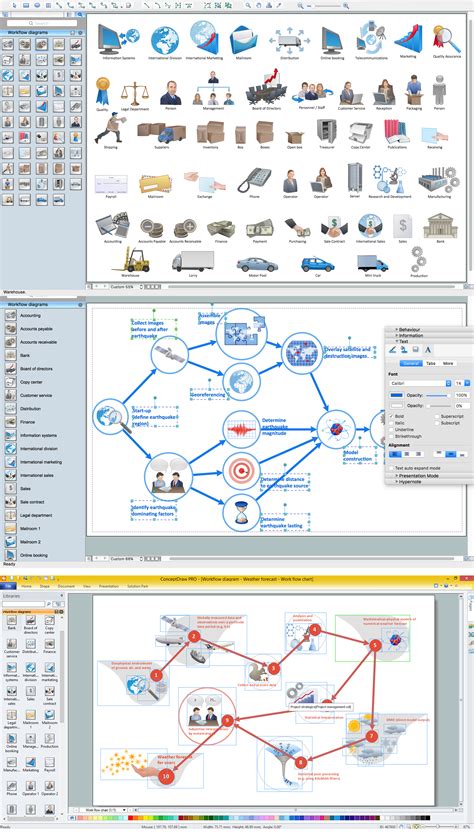
Task: Collapse the Text section
Action: (x=403, y=341)
